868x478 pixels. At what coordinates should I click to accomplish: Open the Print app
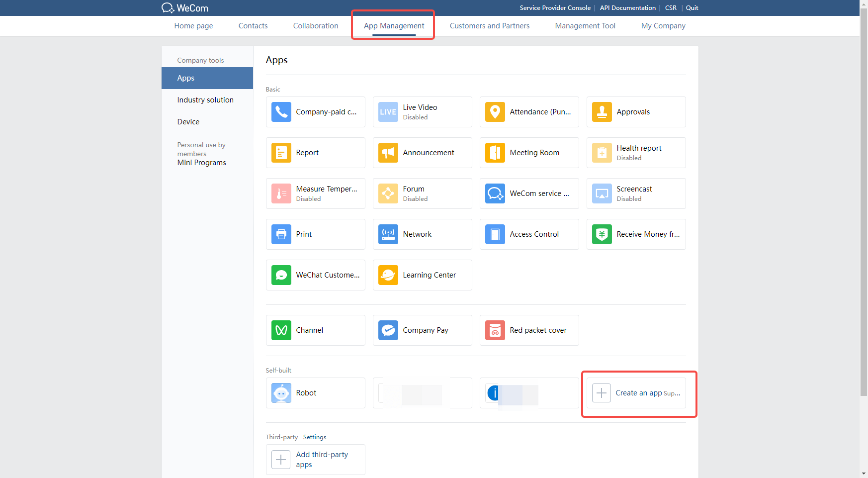[x=315, y=234]
